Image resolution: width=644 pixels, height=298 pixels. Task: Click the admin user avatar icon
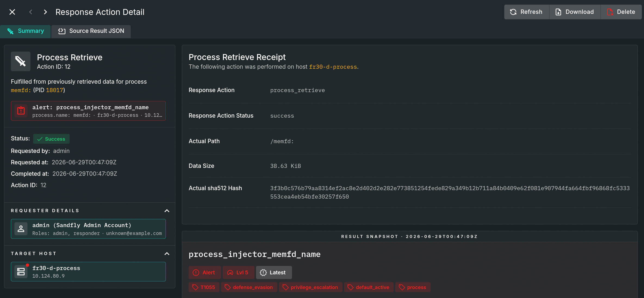(21, 229)
